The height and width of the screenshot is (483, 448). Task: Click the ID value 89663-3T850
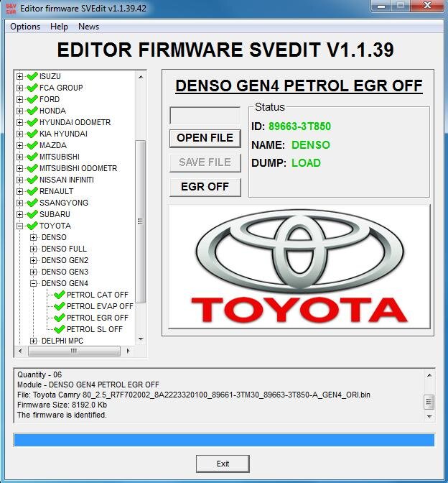pos(299,126)
